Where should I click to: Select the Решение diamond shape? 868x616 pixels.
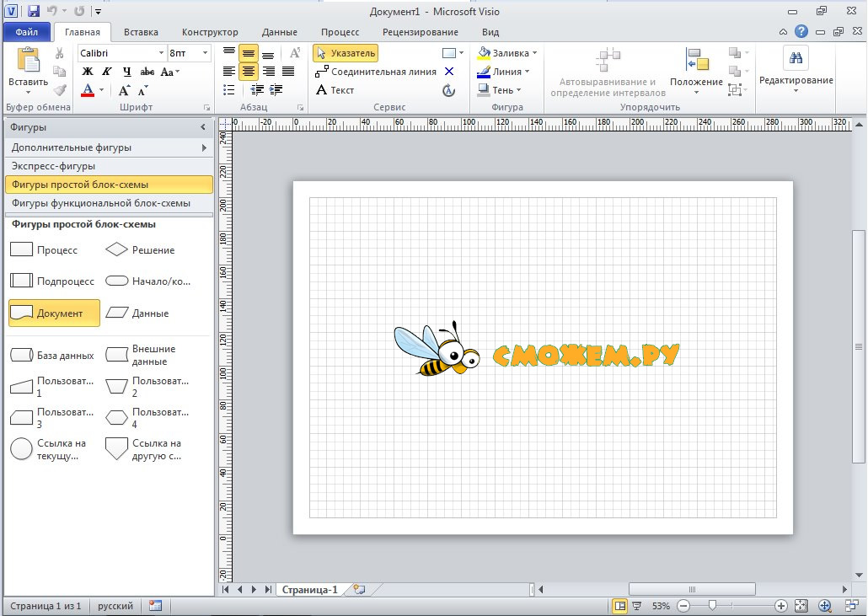click(142, 250)
